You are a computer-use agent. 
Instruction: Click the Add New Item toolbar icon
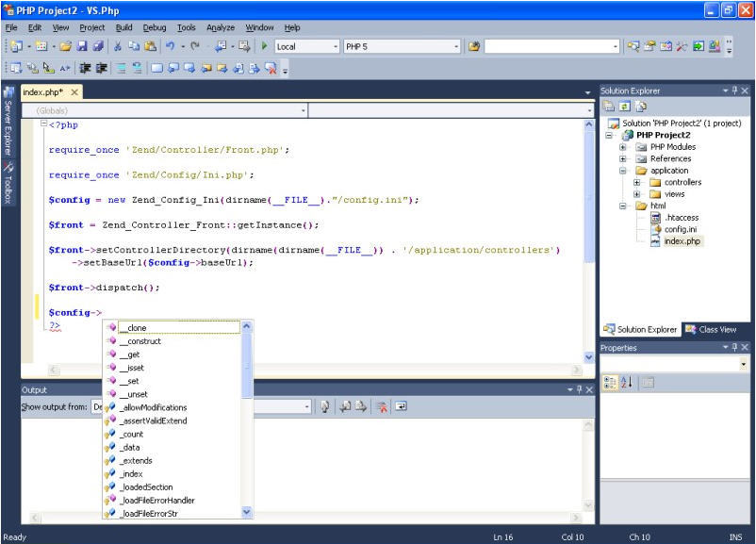pos(41,46)
